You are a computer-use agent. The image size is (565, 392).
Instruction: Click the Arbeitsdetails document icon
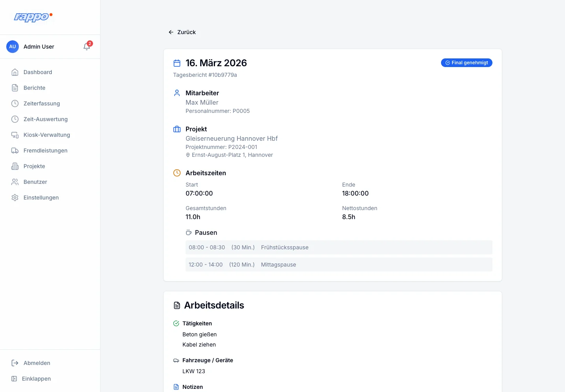177,305
